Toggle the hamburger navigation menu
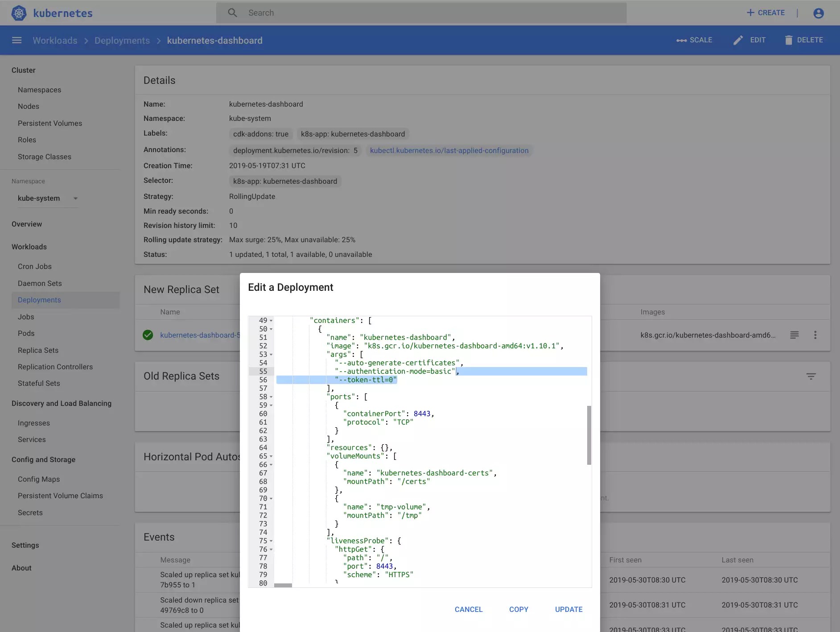The height and width of the screenshot is (632, 840). (17, 40)
